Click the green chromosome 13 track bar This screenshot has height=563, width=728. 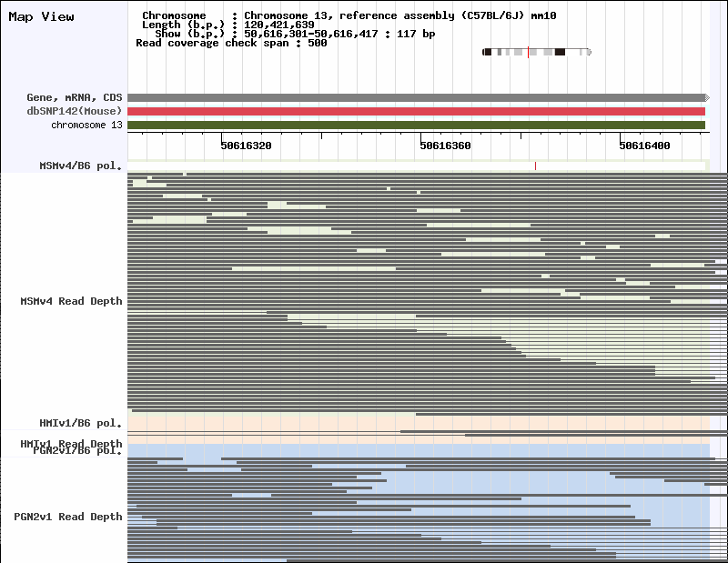(x=417, y=126)
